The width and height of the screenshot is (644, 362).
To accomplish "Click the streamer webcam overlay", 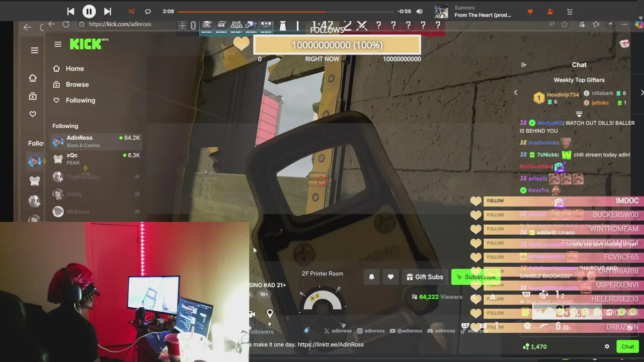I will (x=124, y=292).
